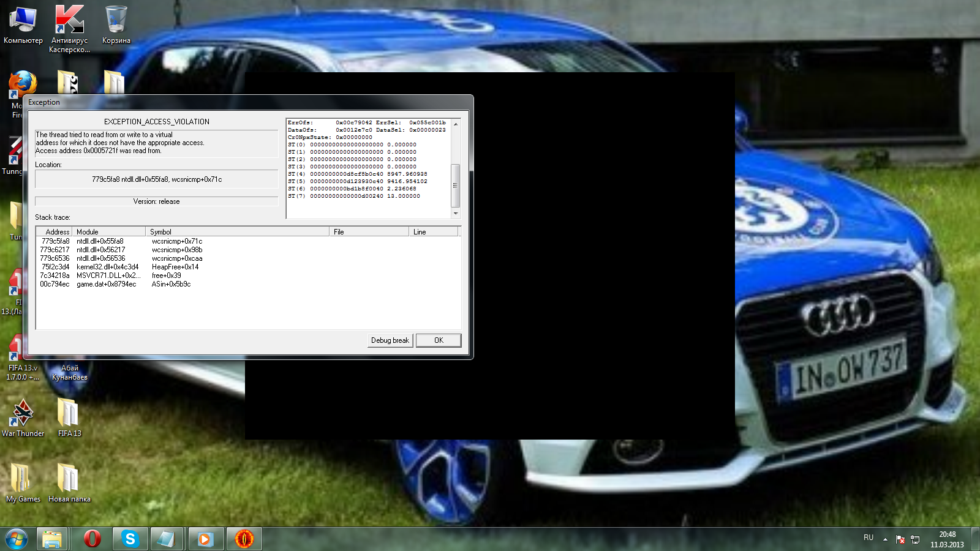Click the Opera browser taskbar icon

point(92,539)
